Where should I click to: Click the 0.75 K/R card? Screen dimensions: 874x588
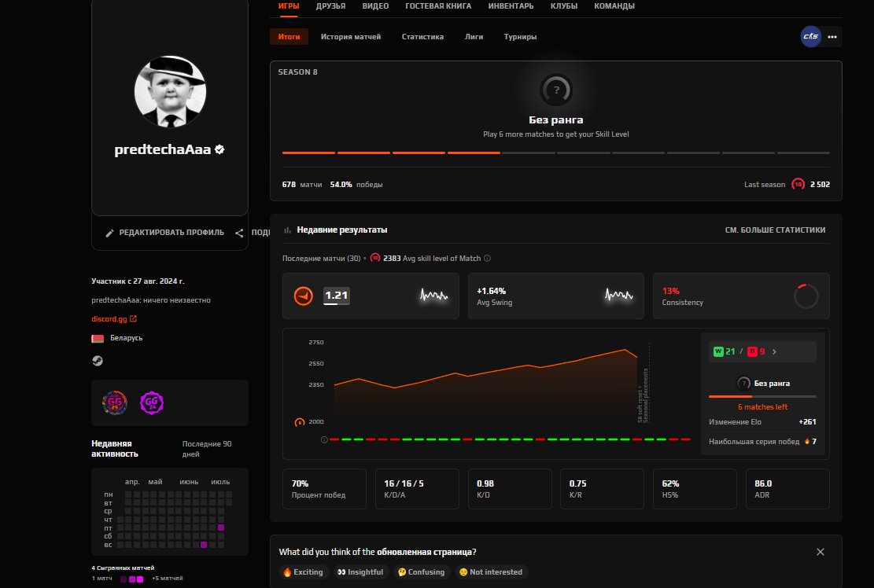[x=602, y=489]
